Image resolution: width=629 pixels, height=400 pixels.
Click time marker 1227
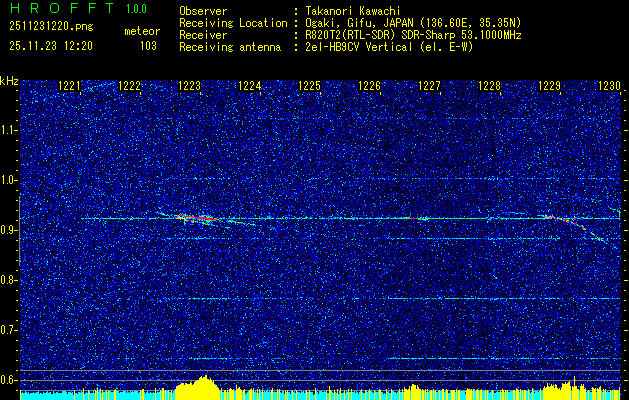pyautogui.click(x=429, y=86)
